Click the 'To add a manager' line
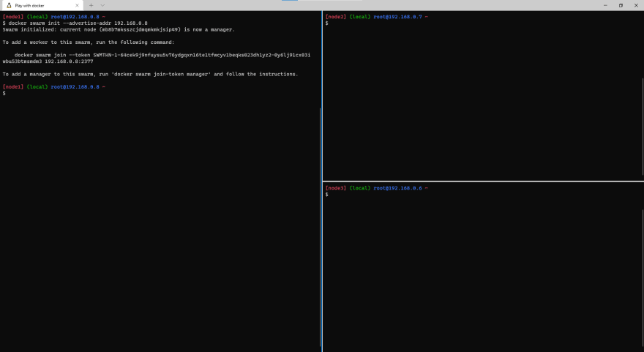 click(150, 75)
